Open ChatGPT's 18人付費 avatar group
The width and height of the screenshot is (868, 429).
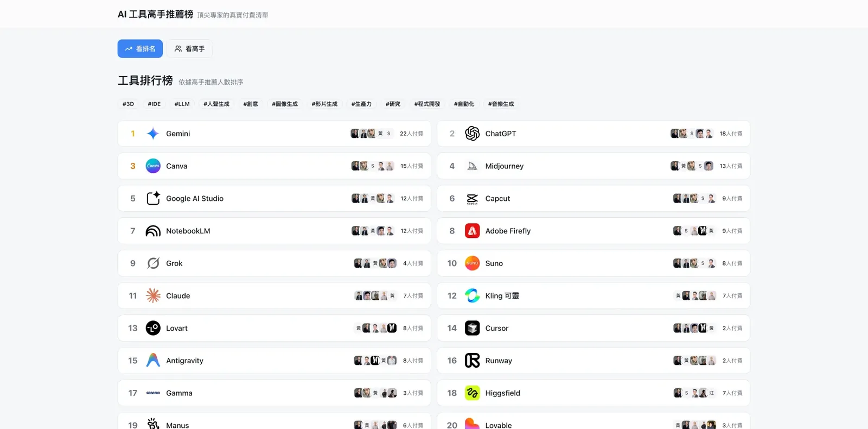[692, 134]
